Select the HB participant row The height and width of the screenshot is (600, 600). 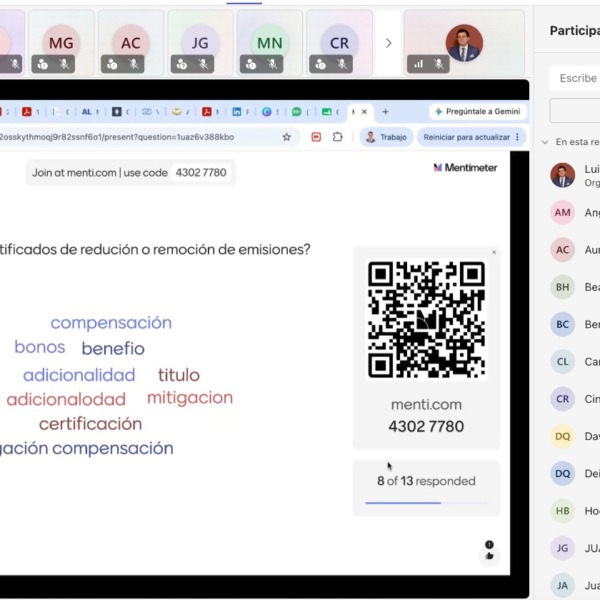[575, 511]
